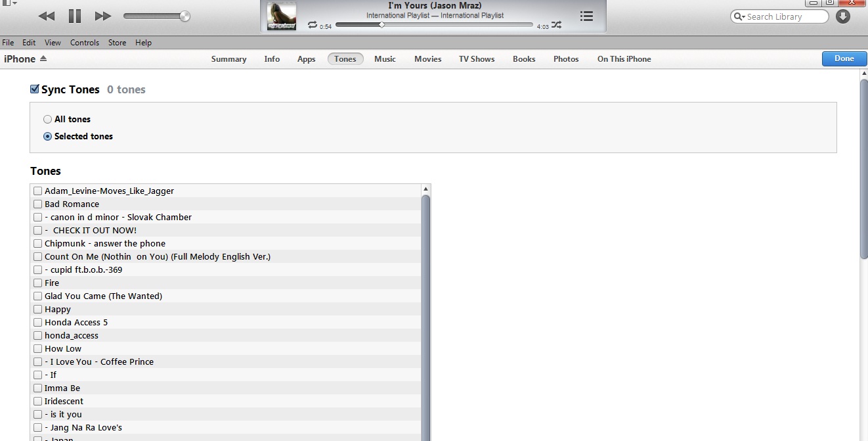Screen dimensions: 868x441
Task: Check the How Low tone
Action: point(37,349)
